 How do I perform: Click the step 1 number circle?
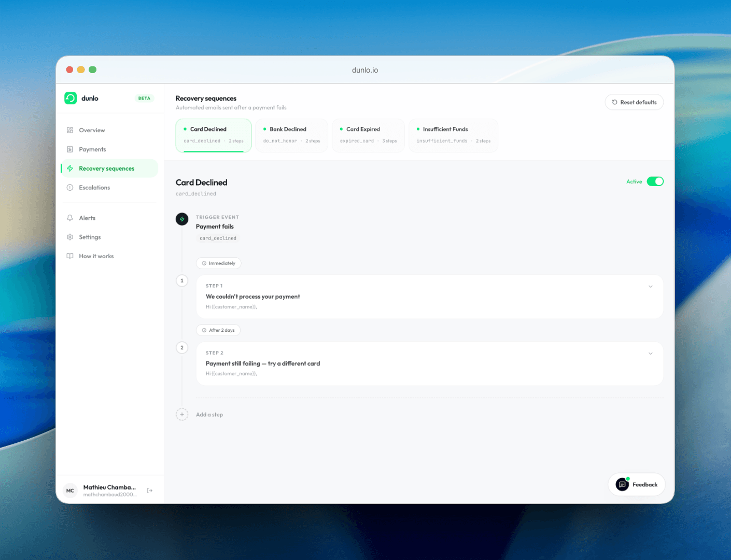(x=182, y=281)
